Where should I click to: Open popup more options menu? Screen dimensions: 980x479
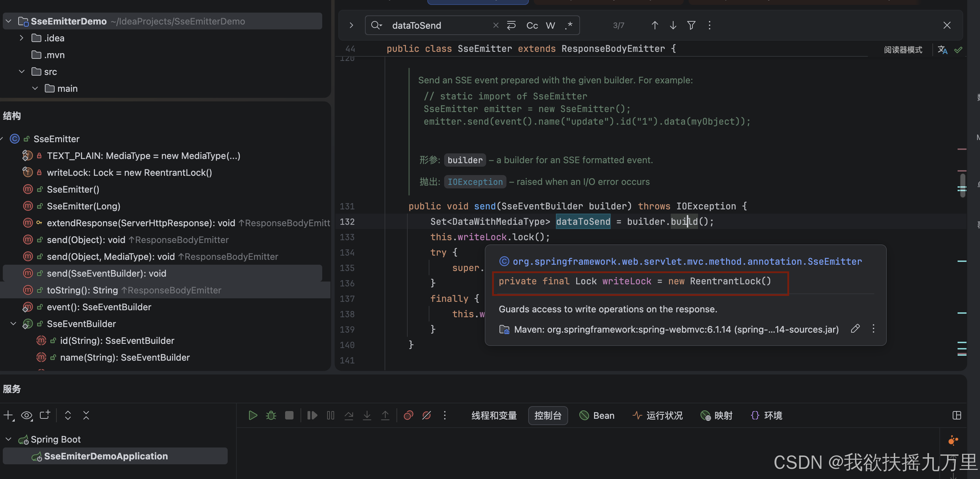873,328
